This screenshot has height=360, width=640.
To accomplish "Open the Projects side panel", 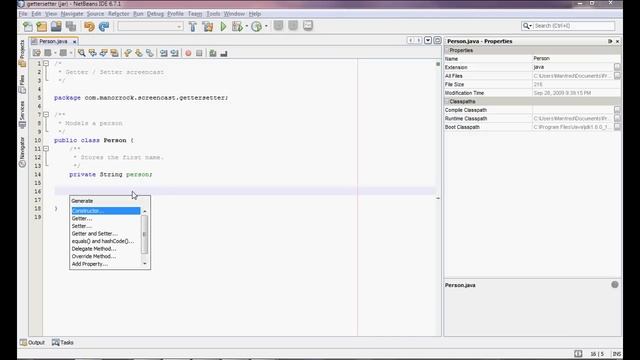I will (x=22, y=53).
